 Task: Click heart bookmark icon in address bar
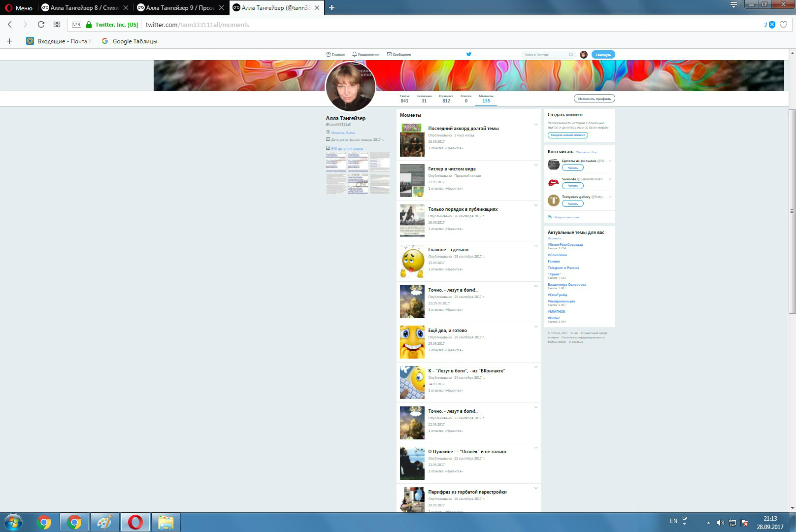tap(783, 25)
